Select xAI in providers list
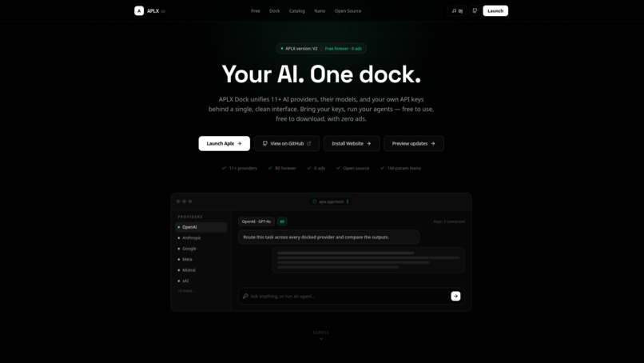This screenshot has height=363, width=644. click(201, 281)
